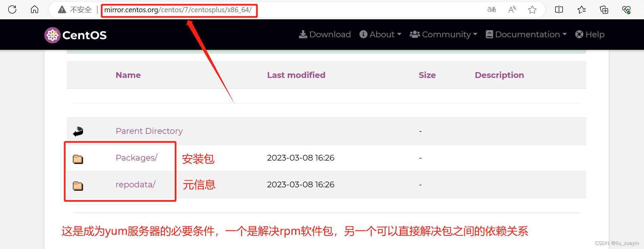Click the Parent Directory back-arrow icon

pos(78,131)
